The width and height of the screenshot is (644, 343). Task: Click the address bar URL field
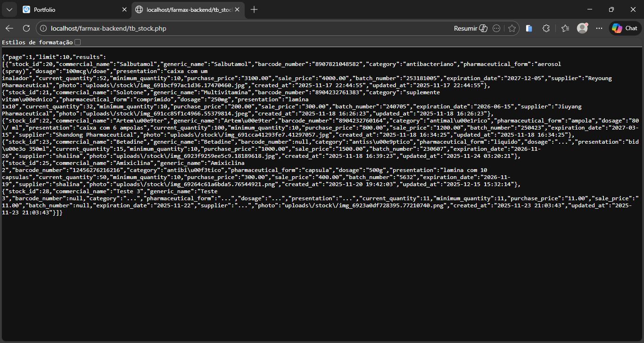click(236, 28)
